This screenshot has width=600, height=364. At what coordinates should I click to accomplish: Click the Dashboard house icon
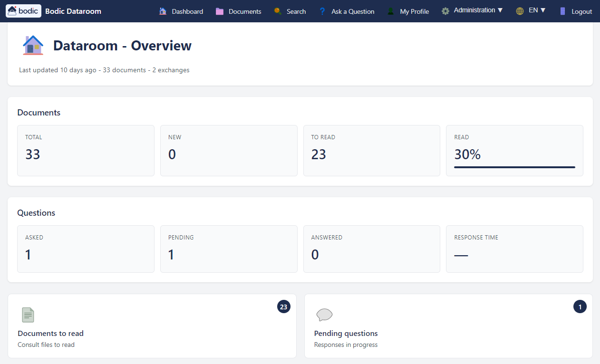coord(163,11)
